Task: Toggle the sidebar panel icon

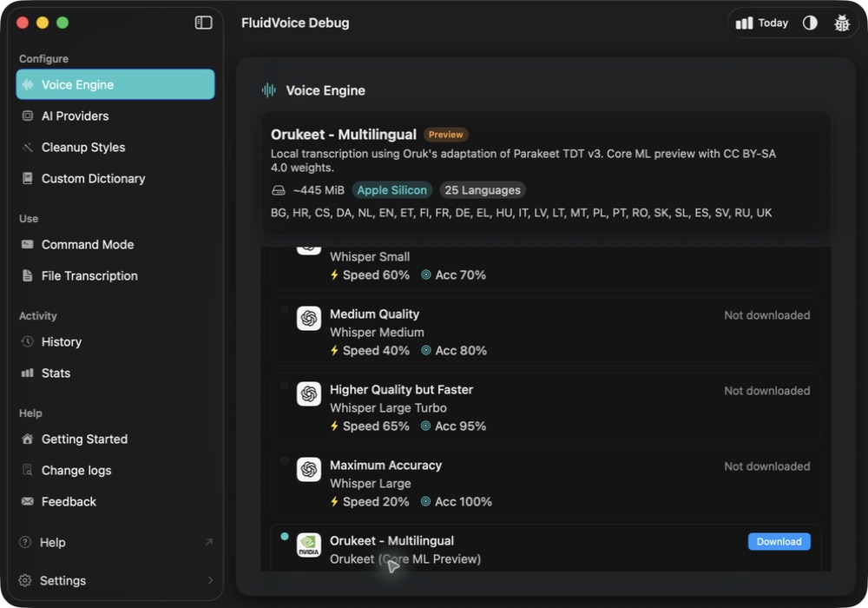Action: [204, 23]
